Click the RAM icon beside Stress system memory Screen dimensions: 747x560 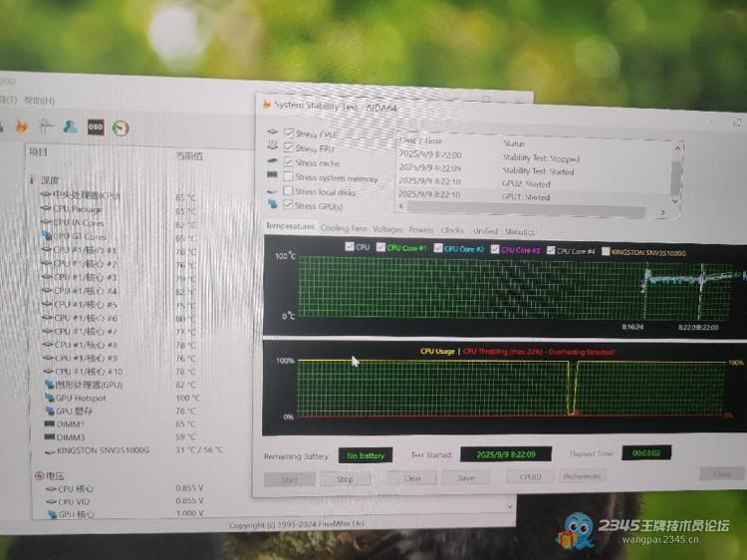pyautogui.click(x=273, y=175)
